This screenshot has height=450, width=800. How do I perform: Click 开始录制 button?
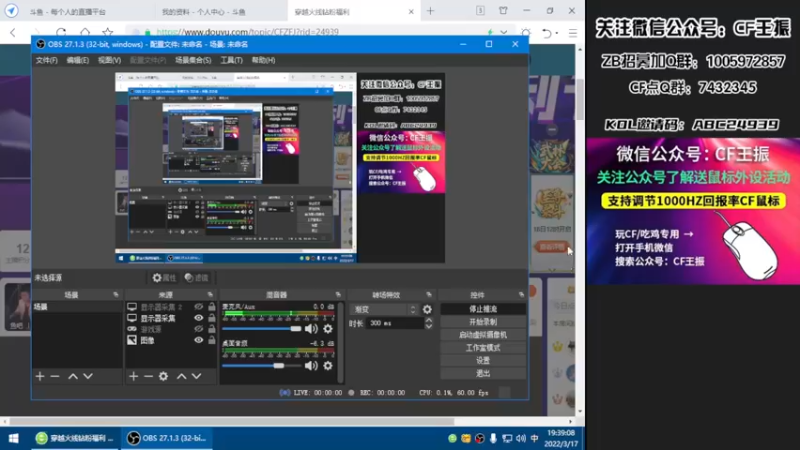pyautogui.click(x=483, y=322)
